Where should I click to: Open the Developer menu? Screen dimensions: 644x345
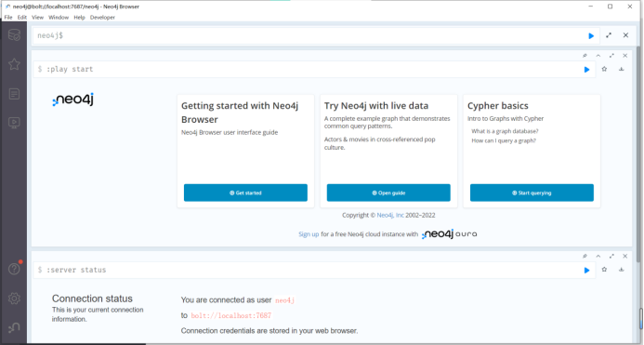pos(102,18)
